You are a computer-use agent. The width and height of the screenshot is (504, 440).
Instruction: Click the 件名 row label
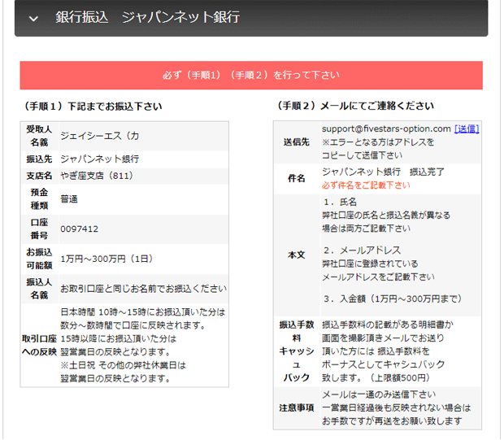click(297, 178)
